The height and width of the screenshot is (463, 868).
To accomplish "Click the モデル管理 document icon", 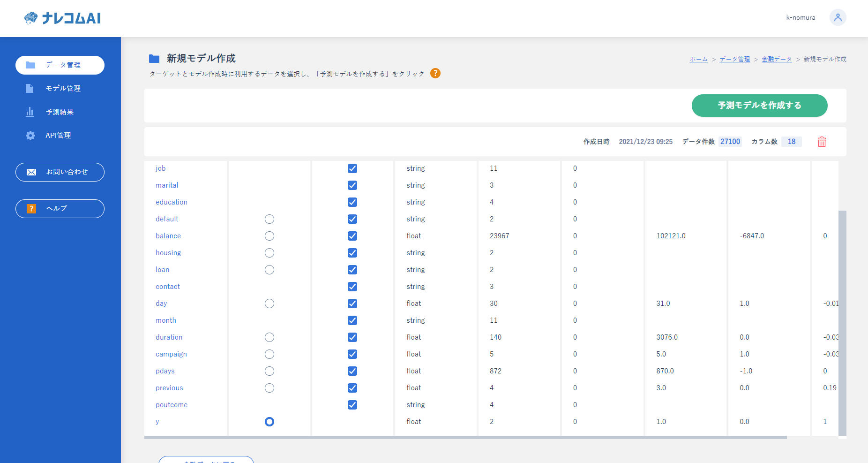I will pyautogui.click(x=30, y=88).
